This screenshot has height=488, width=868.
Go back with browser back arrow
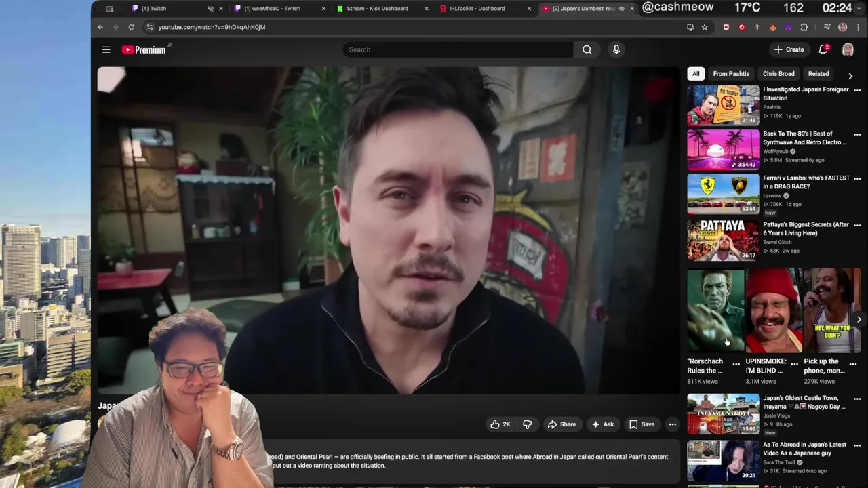[x=100, y=27]
